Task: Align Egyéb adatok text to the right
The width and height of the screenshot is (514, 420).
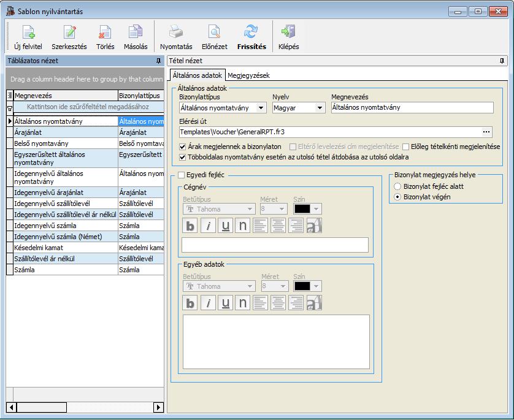Action: (x=296, y=303)
